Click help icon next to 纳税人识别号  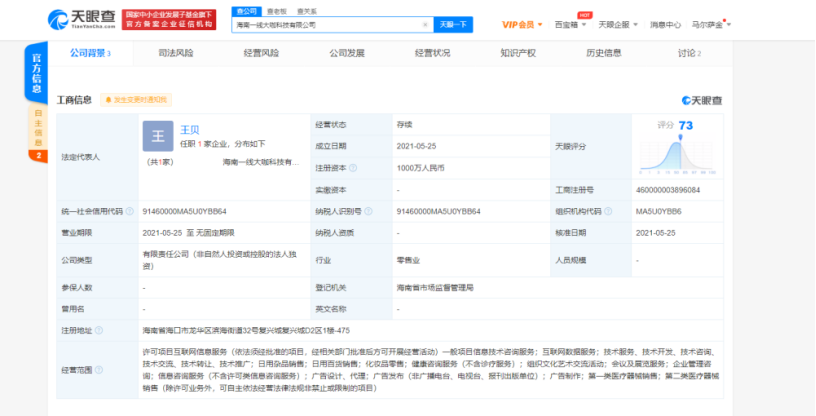click(x=368, y=211)
